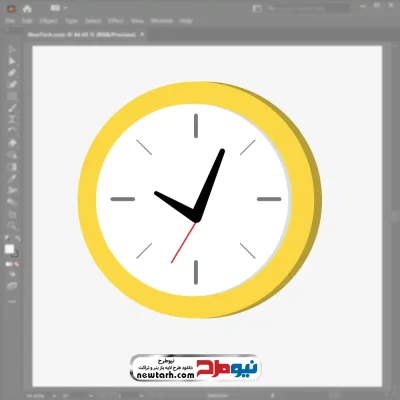
Task: Open the Object menu
Action: 49,21
